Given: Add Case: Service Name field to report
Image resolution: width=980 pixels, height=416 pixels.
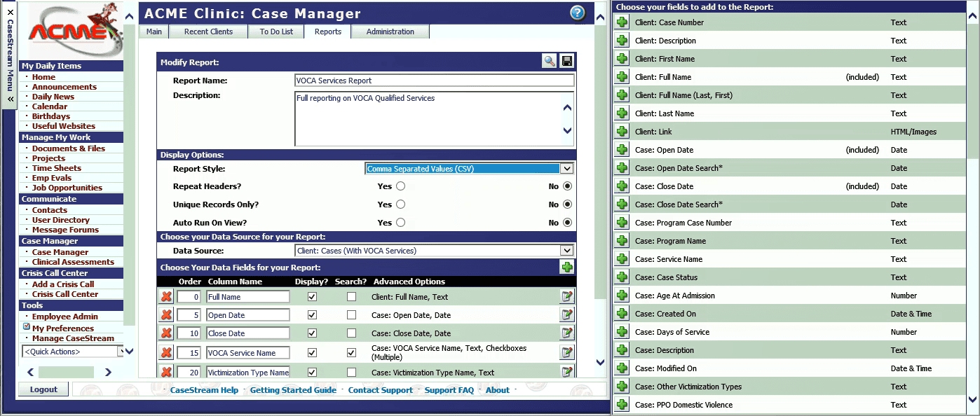Looking at the screenshot, I should click(622, 259).
